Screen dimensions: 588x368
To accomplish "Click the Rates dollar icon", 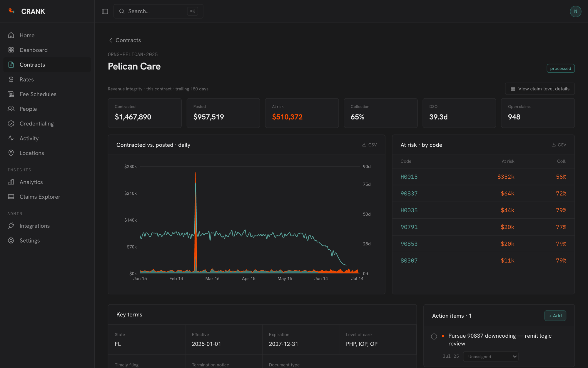I will coord(11,79).
